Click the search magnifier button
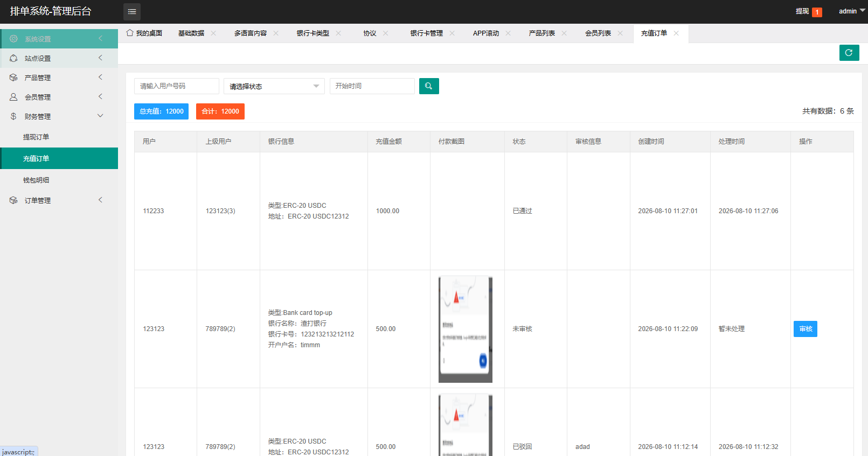868x456 pixels. [429, 86]
